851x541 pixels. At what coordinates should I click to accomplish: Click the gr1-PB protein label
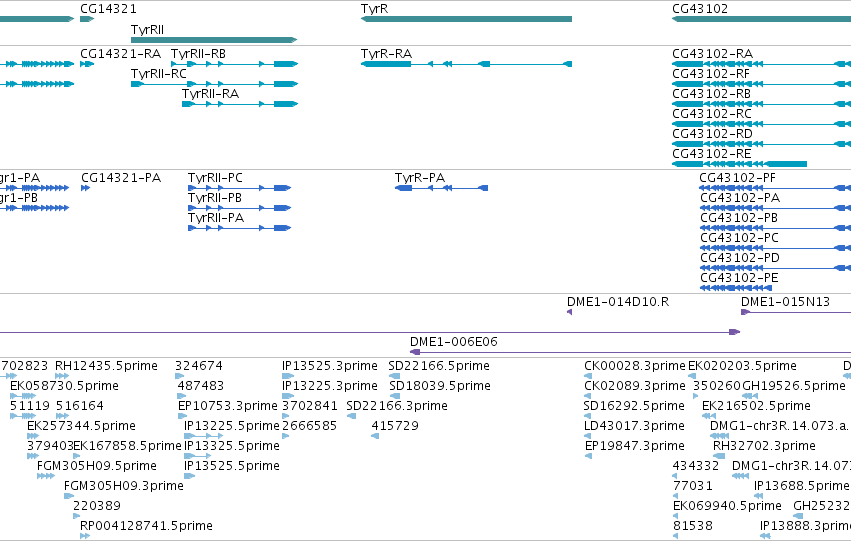tap(19, 198)
